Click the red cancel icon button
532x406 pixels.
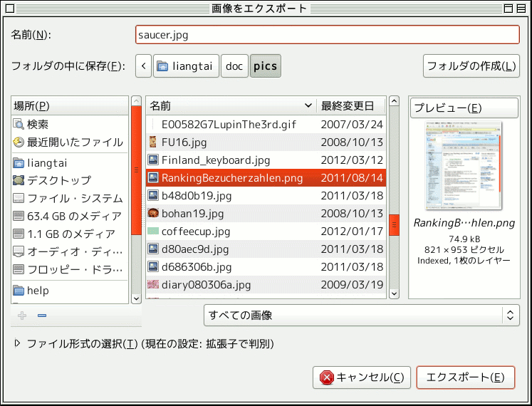coord(327,378)
